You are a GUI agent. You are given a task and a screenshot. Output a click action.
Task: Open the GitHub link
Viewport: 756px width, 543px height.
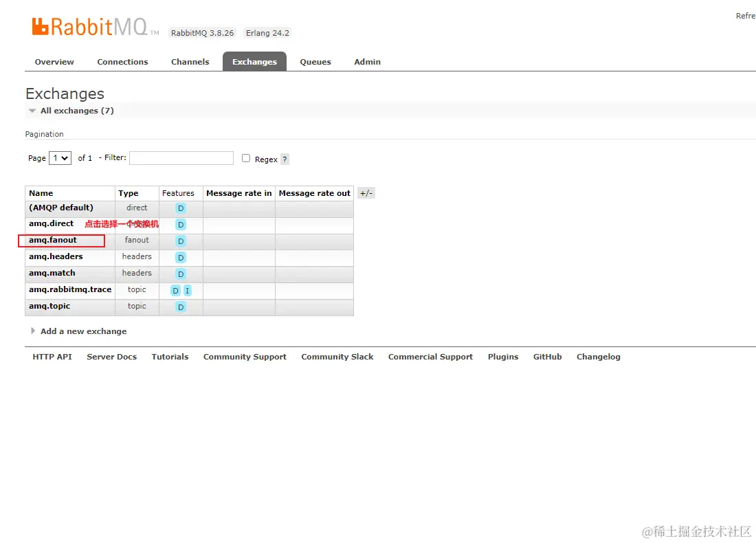click(x=548, y=357)
